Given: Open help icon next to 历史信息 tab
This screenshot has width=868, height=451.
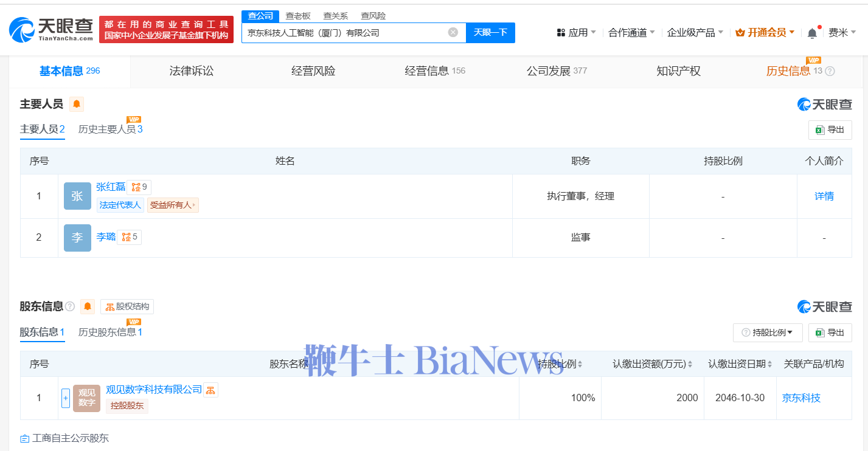Looking at the screenshot, I should pyautogui.click(x=830, y=71).
